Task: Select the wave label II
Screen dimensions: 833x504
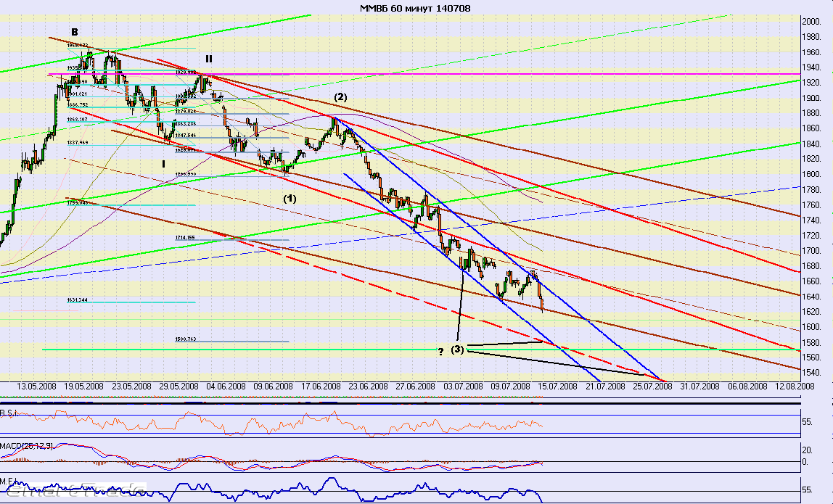Action: tap(208, 59)
